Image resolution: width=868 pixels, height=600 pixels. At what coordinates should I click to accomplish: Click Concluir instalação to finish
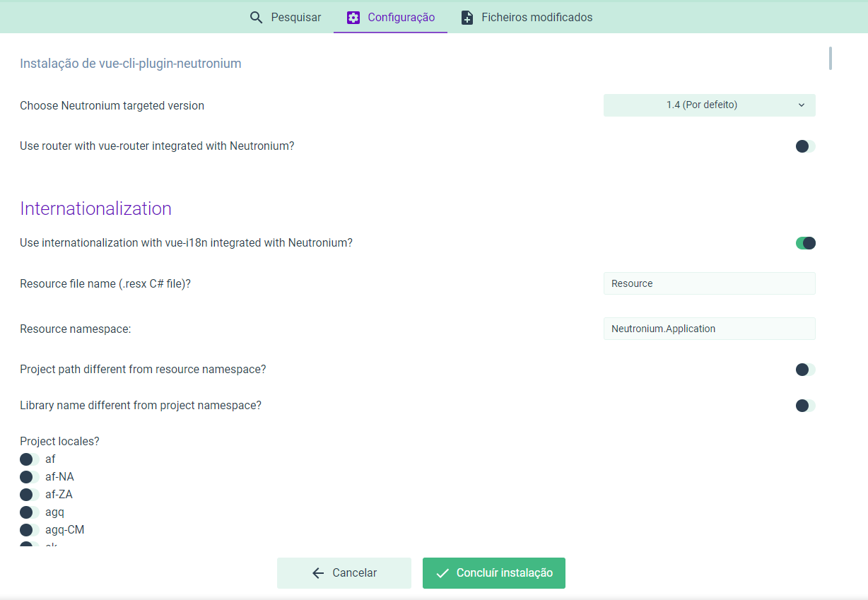click(x=494, y=573)
